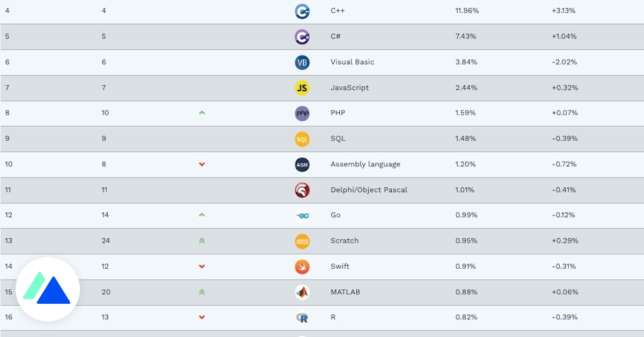
Task: Click the green up arrow beside PHP
Action: (x=202, y=113)
